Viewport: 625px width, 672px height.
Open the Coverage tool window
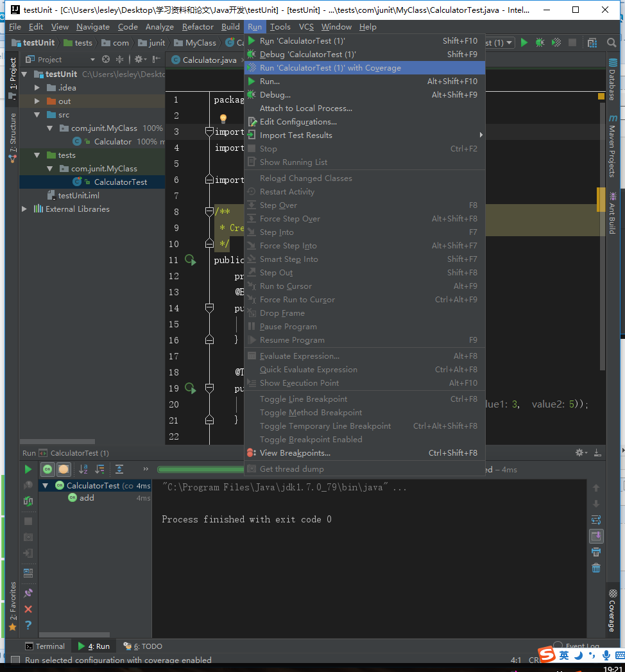[x=613, y=612]
